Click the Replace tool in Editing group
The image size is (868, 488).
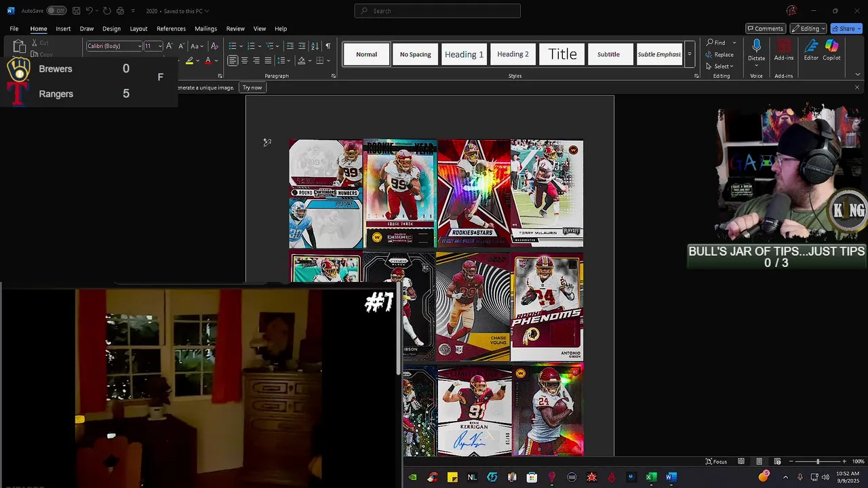coord(719,54)
